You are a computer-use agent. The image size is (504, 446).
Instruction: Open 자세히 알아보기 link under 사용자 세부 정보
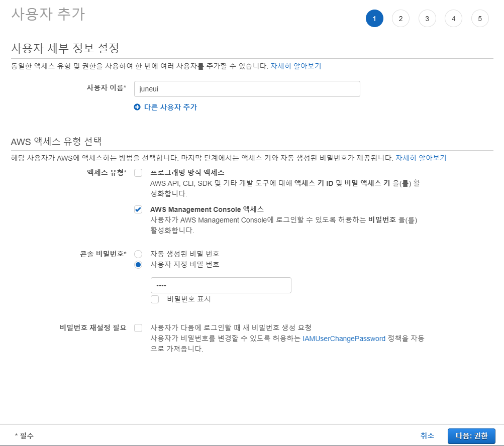pos(295,66)
